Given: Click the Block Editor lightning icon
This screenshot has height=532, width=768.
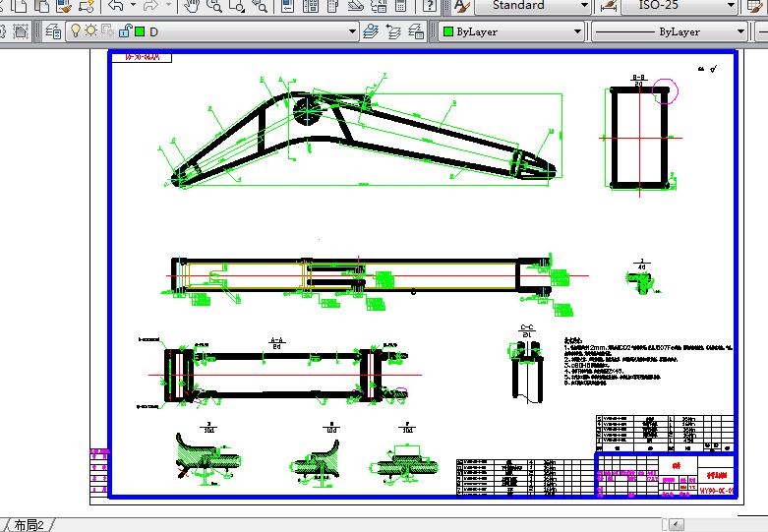Looking at the screenshot, I should tap(87, 6).
